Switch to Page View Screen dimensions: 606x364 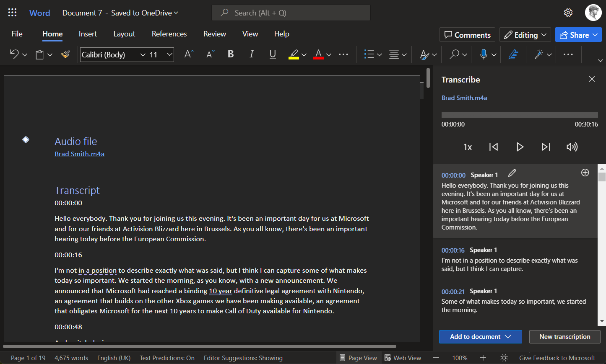[x=358, y=358]
